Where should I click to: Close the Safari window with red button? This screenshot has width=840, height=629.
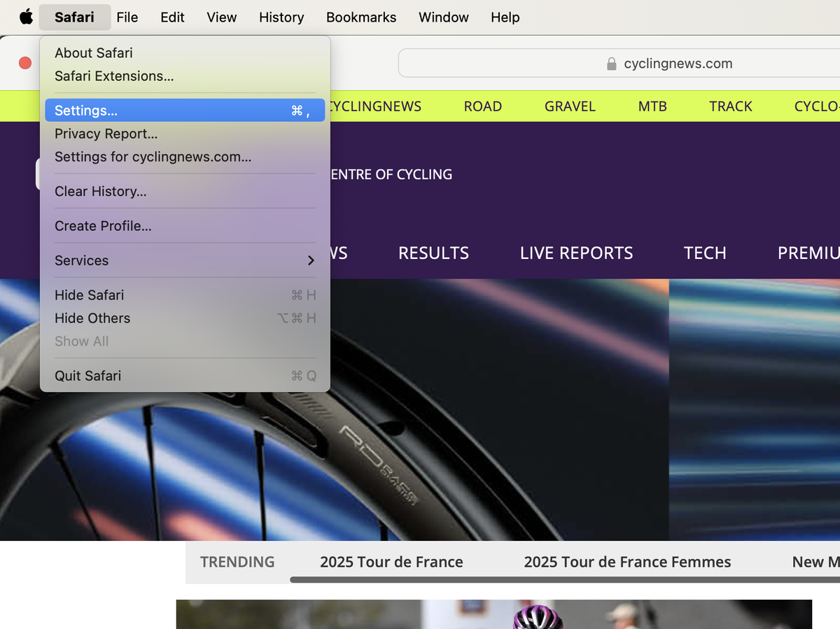tap(25, 63)
